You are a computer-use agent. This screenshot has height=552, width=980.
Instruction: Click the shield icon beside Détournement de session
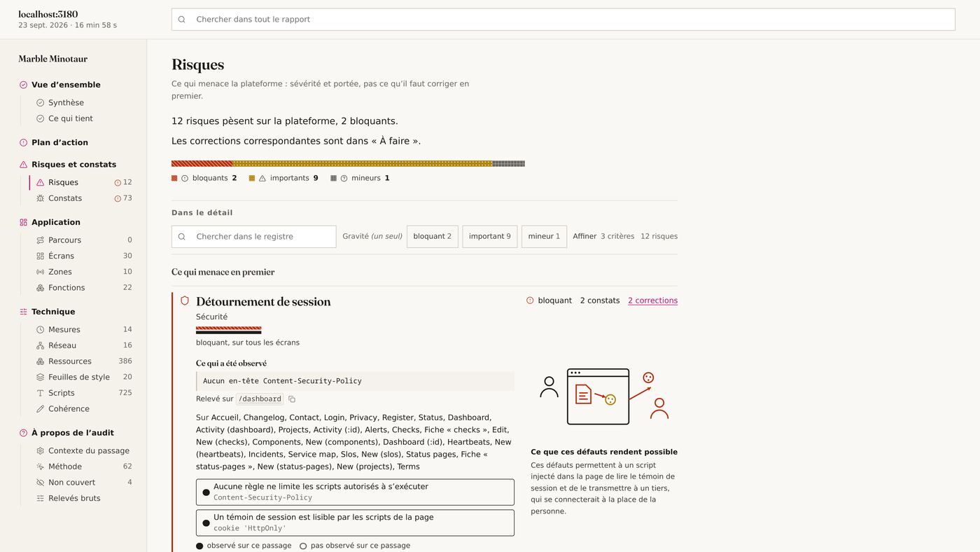185,301
